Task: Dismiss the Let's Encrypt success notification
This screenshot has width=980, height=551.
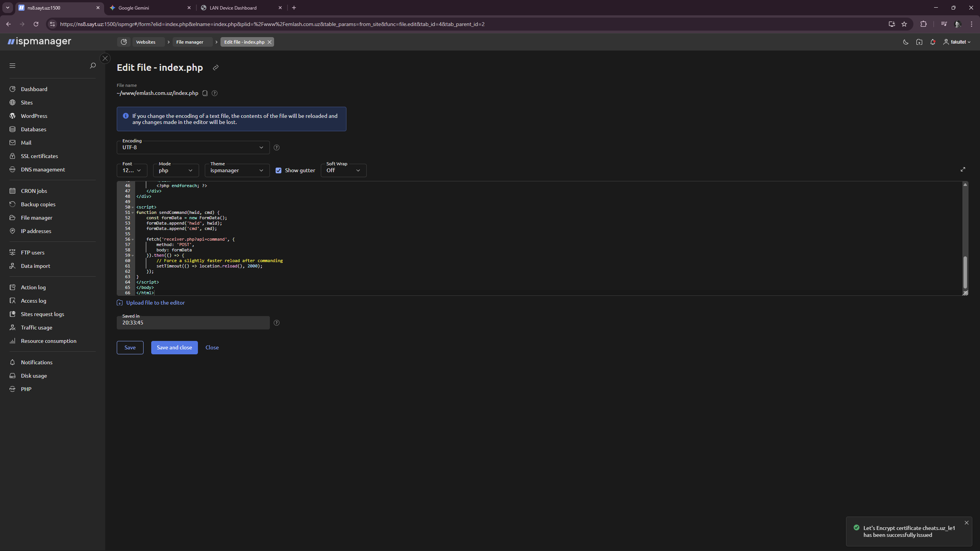Action: point(967,523)
